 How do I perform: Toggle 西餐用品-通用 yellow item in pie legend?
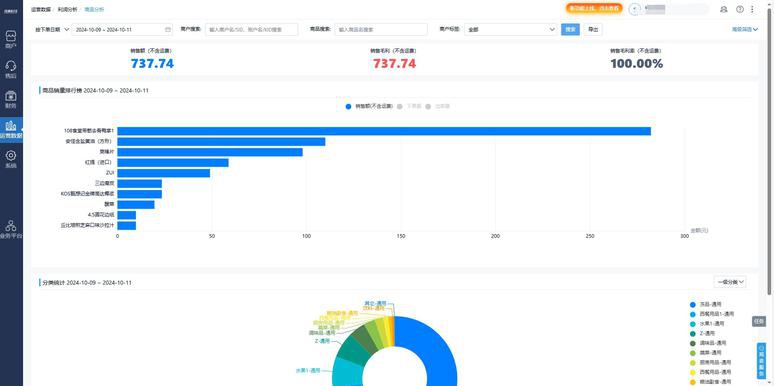[x=711, y=372]
